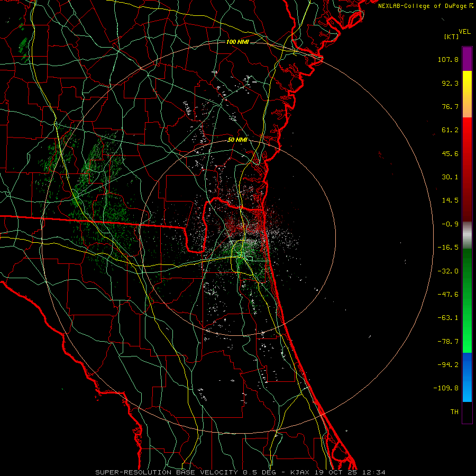476x476 pixels.
Task: Click the -16.5 velocity scale value
Action: click(x=448, y=248)
